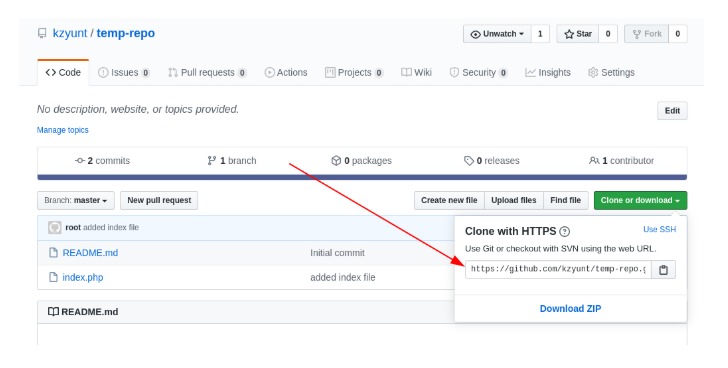Click the README.md file icon

pyautogui.click(x=53, y=252)
